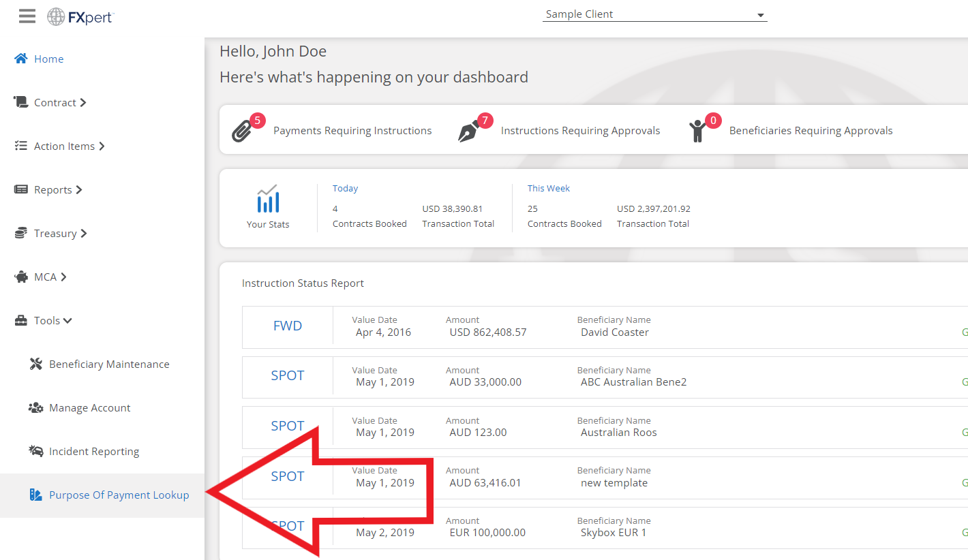Click the Your Stats bar chart icon
The height and width of the screenshot is (560, 968).
(268, 198)
